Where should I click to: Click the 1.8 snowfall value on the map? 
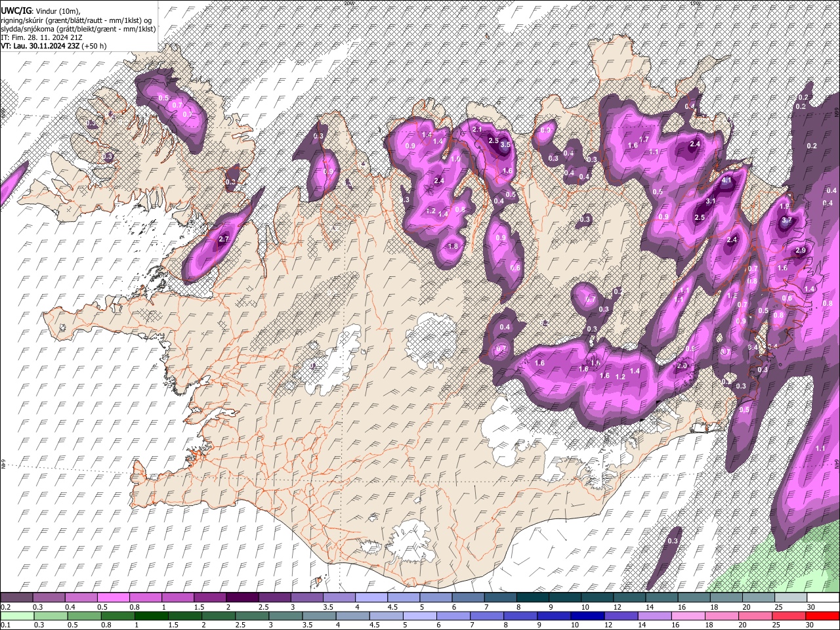pyautogui.click(x=452, y=247)
